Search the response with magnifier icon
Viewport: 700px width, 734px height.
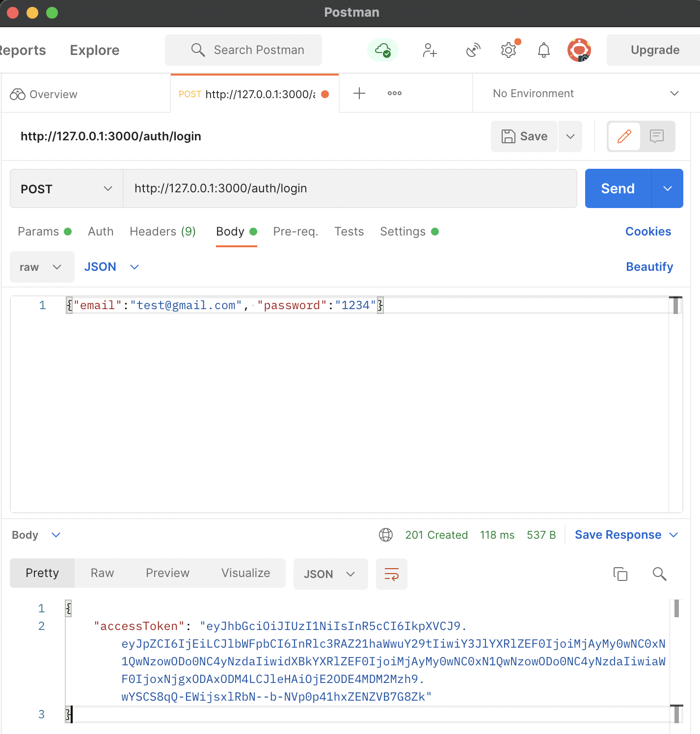click(659, 574)
